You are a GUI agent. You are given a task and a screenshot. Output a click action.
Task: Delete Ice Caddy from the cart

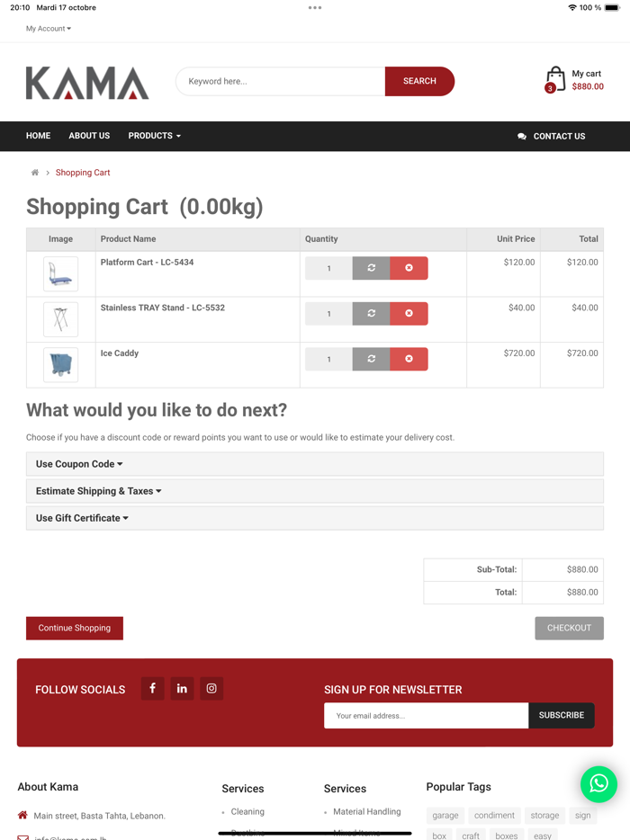click(x=409, y=359)
